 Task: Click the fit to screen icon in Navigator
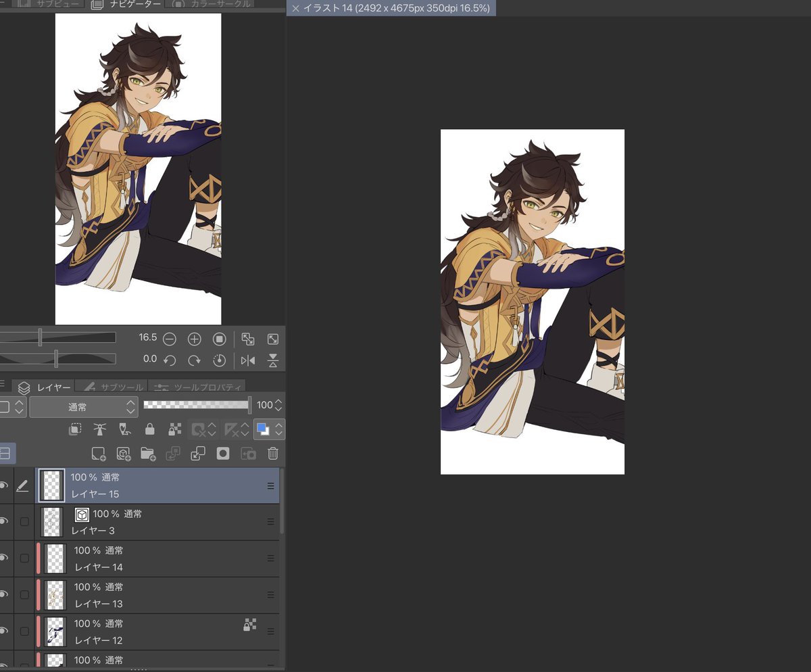[x=273, y=339]
